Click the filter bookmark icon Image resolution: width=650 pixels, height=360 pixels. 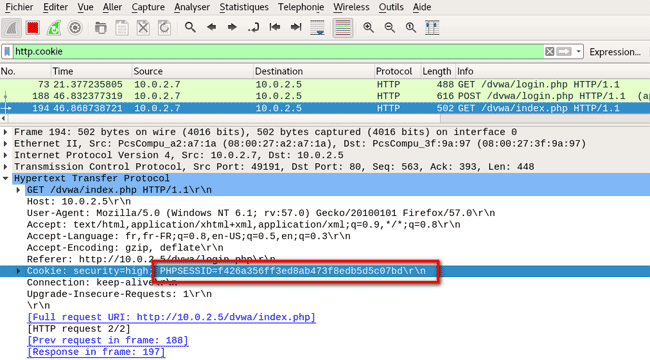click(x=7, y=51)
